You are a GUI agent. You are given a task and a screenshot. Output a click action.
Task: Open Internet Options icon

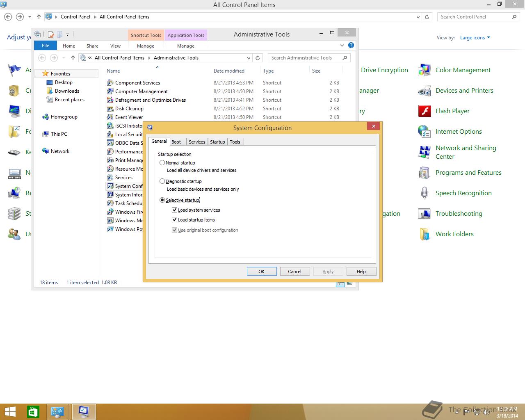[x=425, y=132]
